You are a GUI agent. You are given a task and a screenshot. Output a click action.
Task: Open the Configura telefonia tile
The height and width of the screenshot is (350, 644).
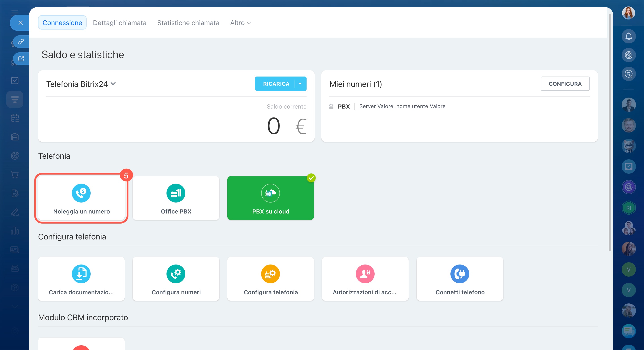click(270, 279)
